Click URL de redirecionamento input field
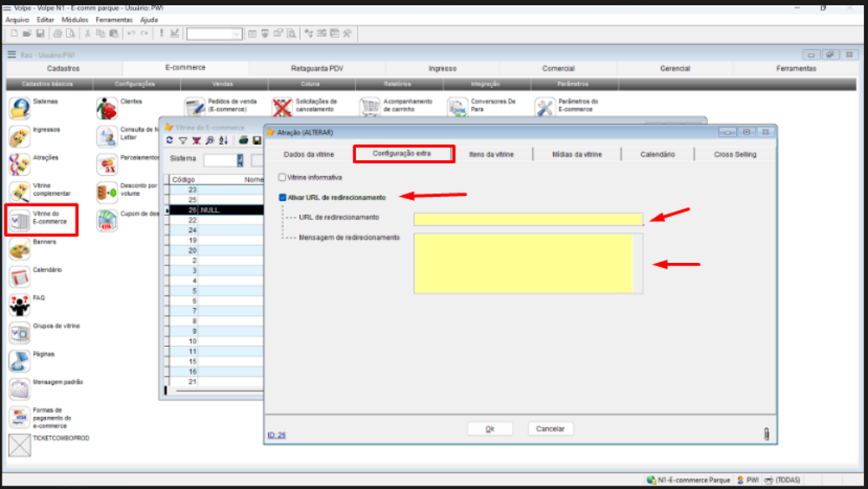Viewport: 868px width, 489px height. pos(528,219)
